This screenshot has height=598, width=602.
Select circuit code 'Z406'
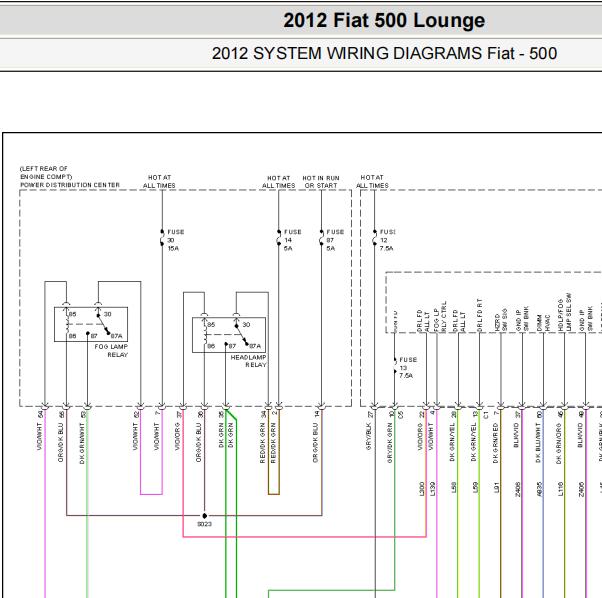tap(581, 489)
